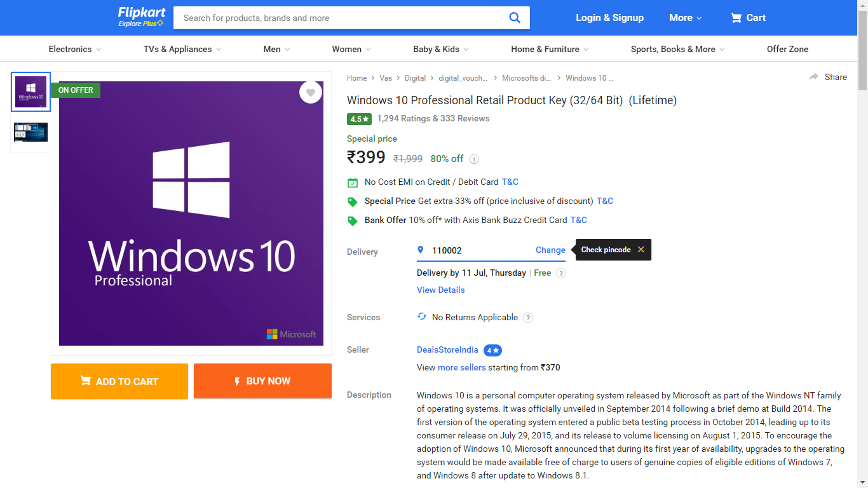Click the Special Price offer tag icon
The width and height of the screenshot is (868, 488).
click(x=353, y=201)
